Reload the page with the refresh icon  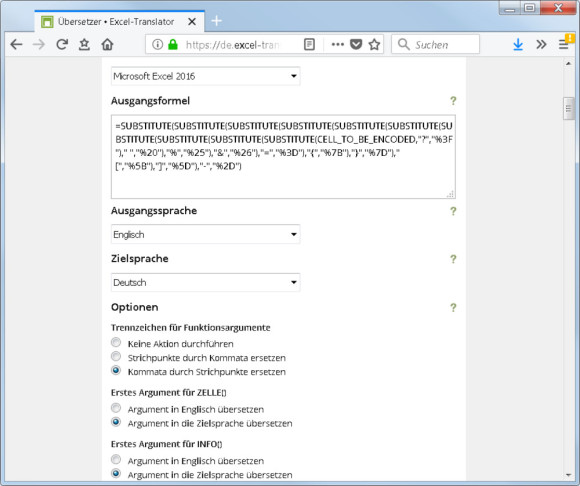[x=62, y=45]
